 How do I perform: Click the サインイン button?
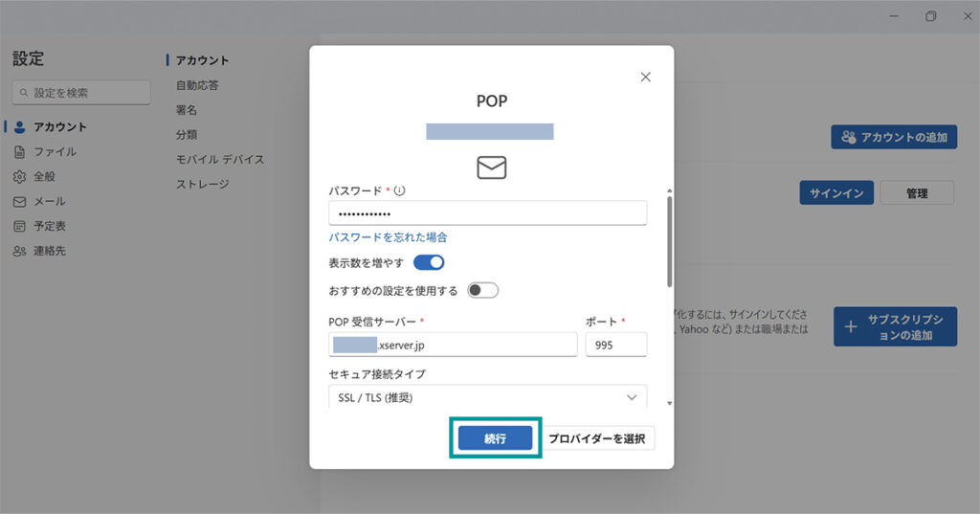(x=836, y=192)
